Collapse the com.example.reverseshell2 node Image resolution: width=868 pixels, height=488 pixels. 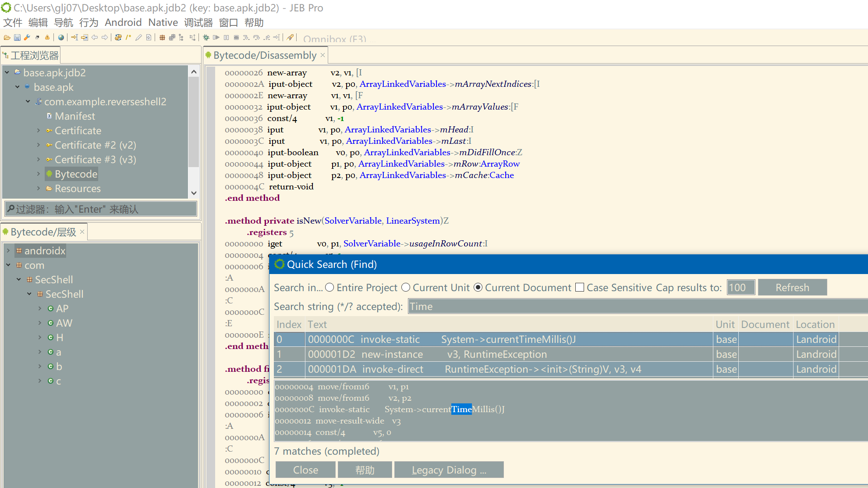[28, 102]
